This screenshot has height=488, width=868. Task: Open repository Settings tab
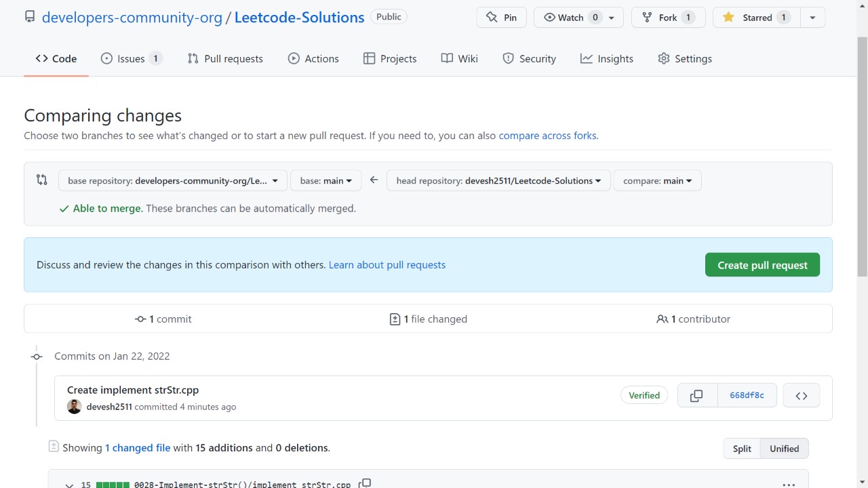click(x=685, y=59)
